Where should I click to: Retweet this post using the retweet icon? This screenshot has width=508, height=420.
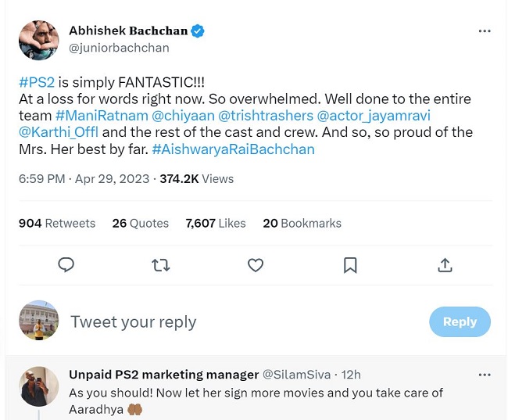coord(161,265)
